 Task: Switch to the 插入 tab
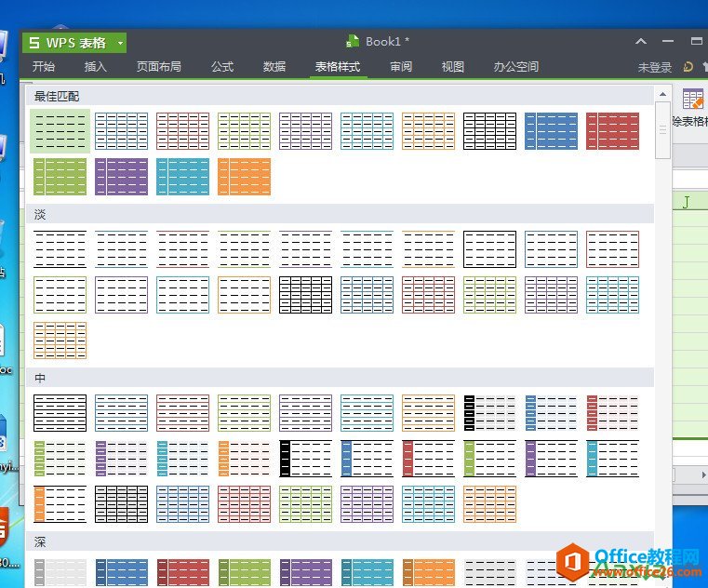95,67
